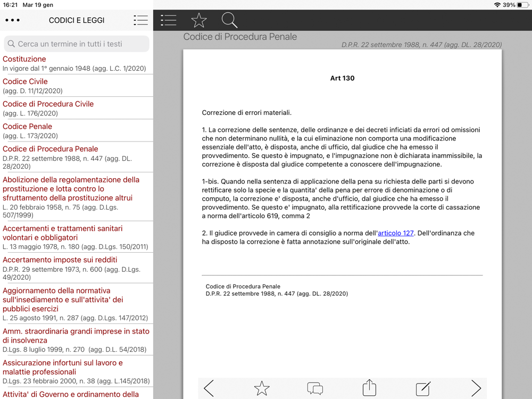The width and height of the screenshot is (532, 399).
Task: Go to previous article with left arrow
Action: pos(209,388)
